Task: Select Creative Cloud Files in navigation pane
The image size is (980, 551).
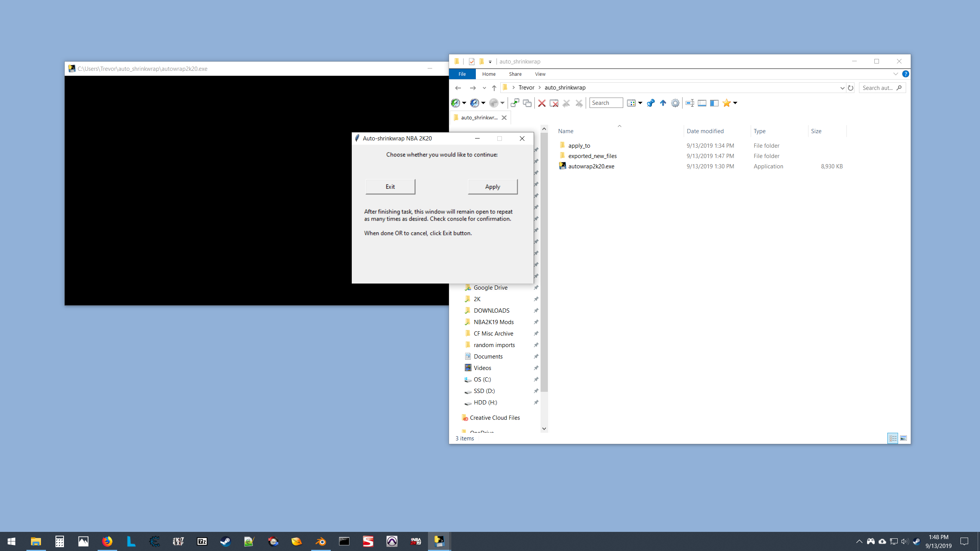Action: tap(495, 417)
